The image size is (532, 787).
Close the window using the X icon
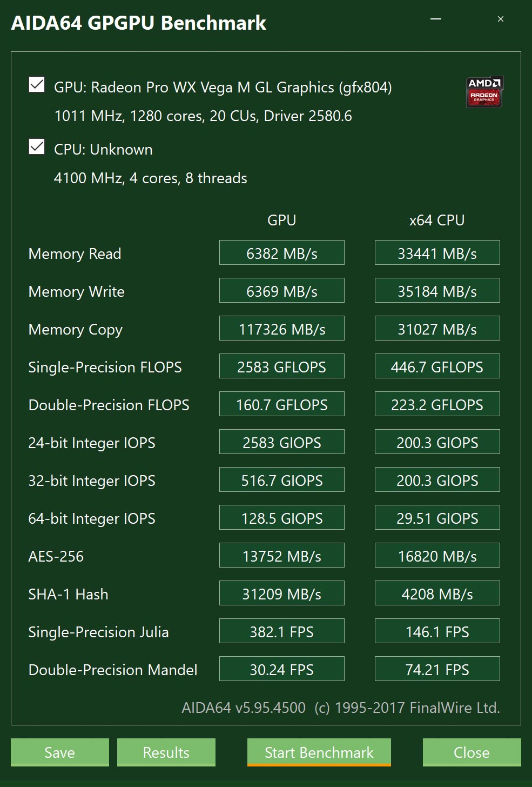(501, 19)
